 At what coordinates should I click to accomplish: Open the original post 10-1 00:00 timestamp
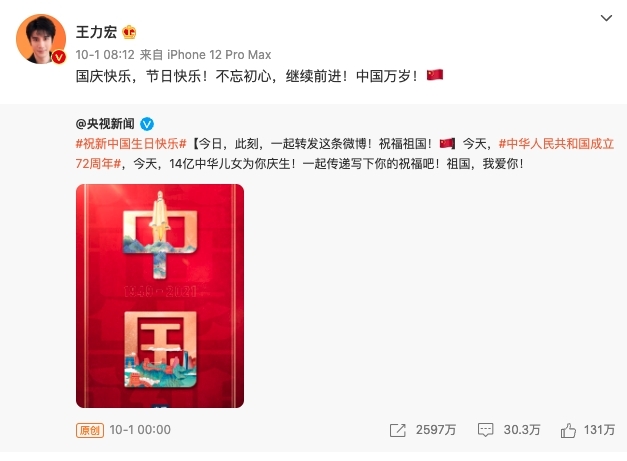[140, 430]
